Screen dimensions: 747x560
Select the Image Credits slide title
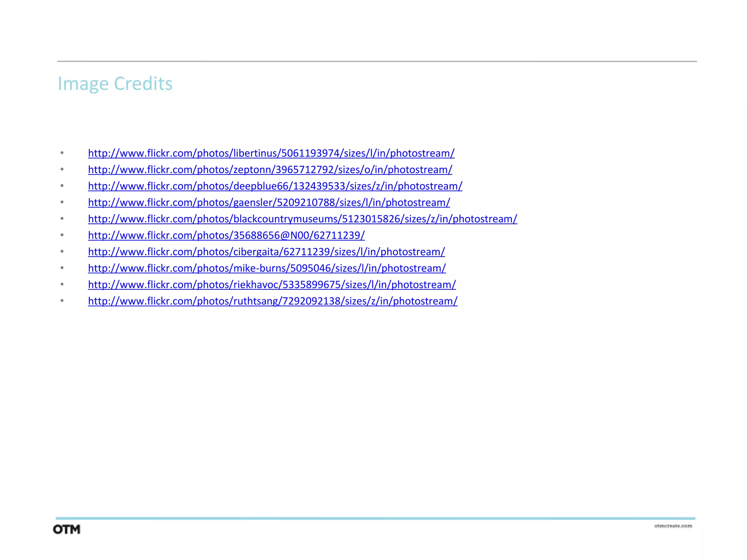pyautogui.click(x=115, y=83)
